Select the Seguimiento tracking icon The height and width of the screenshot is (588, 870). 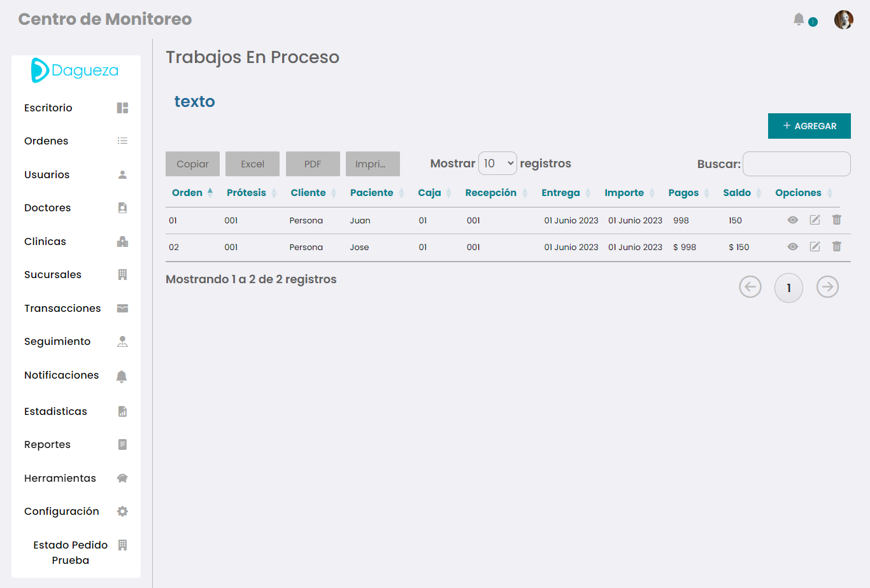coord(122,341)
